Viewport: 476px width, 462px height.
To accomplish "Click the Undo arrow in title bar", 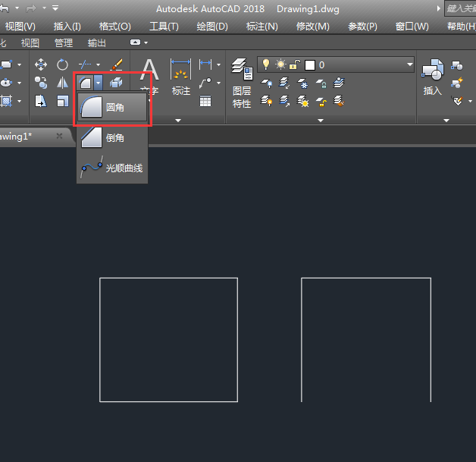I will tap(5, 8).
